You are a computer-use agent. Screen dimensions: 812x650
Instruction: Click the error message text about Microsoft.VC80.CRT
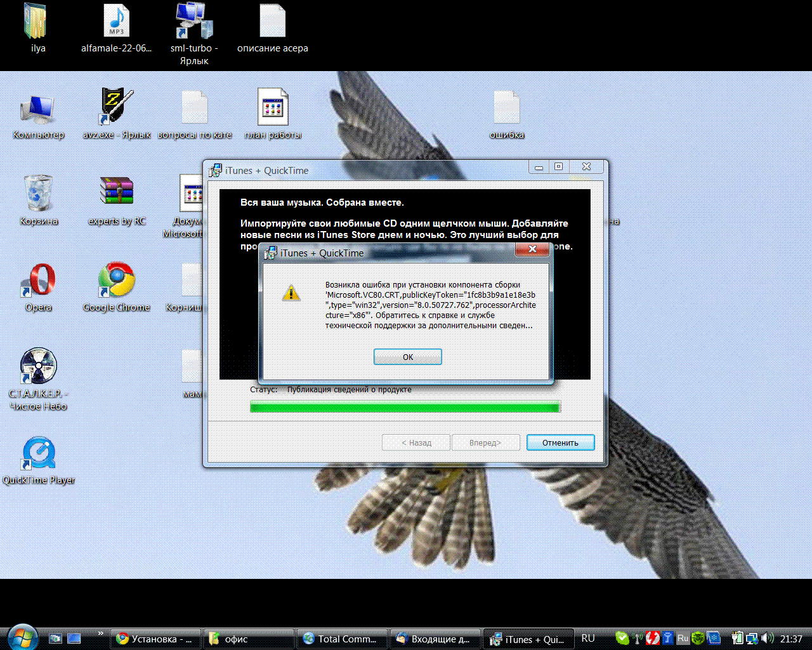pos(431,305)
